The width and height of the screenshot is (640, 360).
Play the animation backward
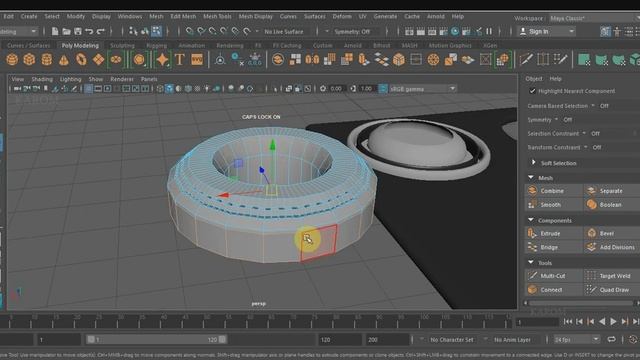602,322
